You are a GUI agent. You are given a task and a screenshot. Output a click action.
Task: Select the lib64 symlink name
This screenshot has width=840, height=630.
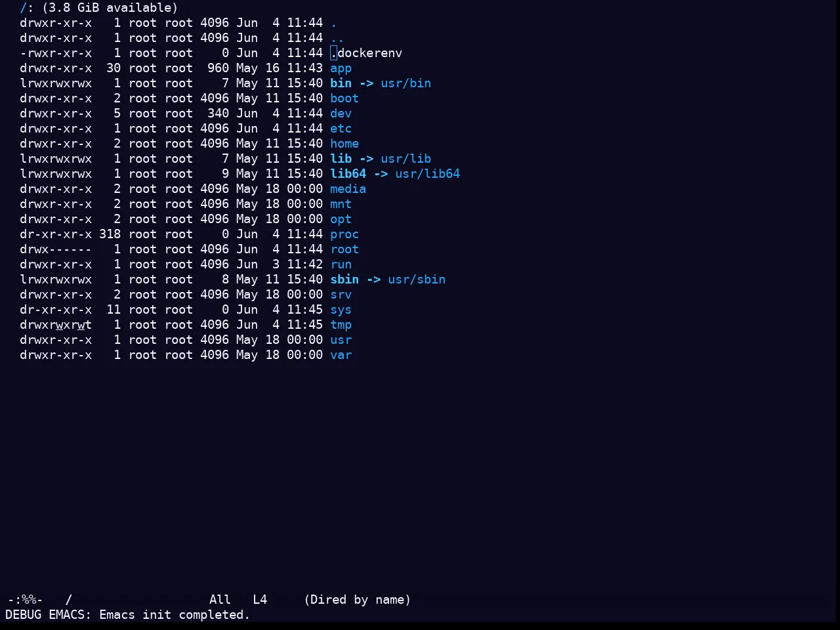click(348, 174)
